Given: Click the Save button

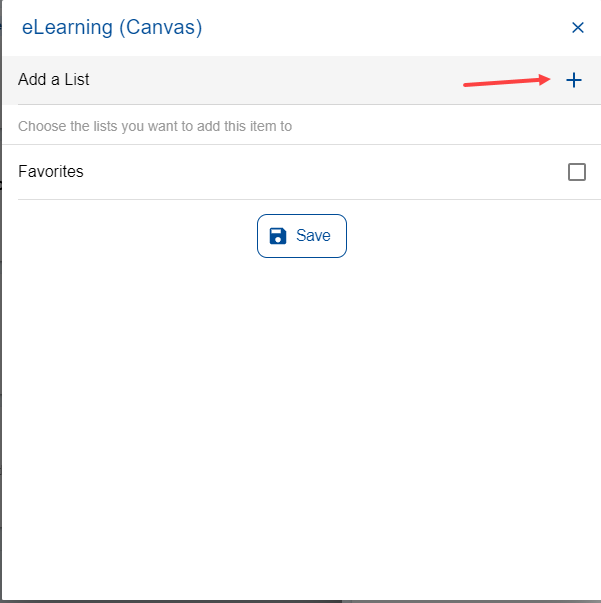Looking at the screenshot, I should (302, 236).
